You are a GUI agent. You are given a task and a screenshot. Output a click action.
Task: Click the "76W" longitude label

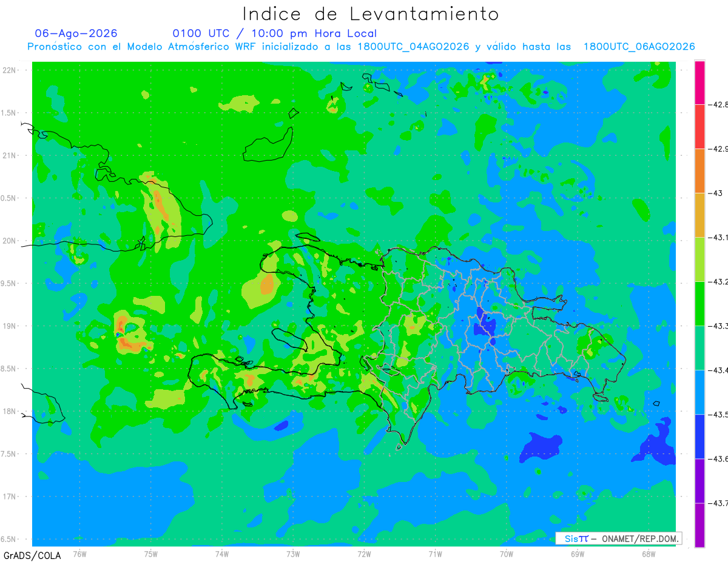[79, 554]
